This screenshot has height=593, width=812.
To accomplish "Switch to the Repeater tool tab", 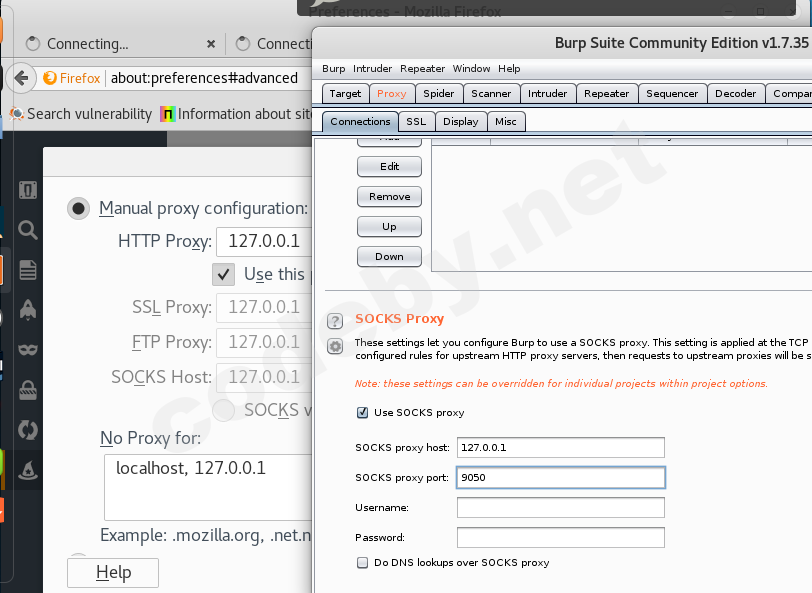I will pos(606,94).
